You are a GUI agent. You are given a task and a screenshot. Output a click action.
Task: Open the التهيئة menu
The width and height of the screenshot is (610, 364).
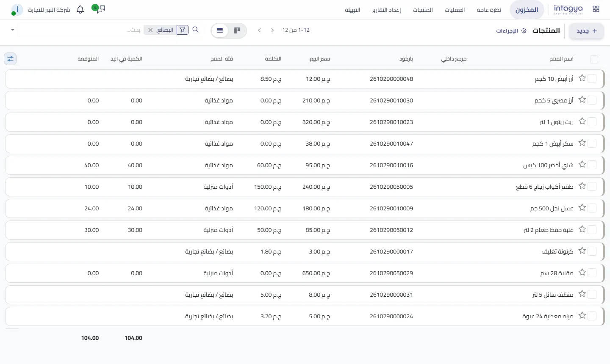tap(352, 10)
